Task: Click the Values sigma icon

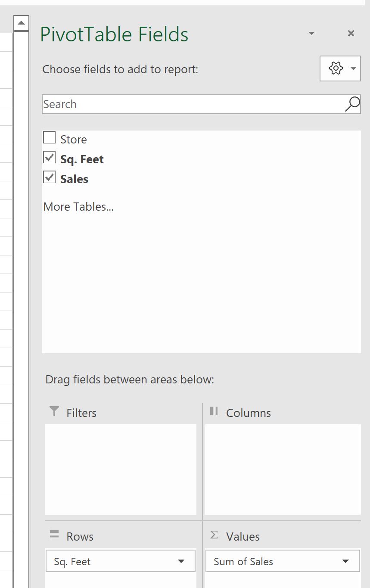Action: coord(214,535)
